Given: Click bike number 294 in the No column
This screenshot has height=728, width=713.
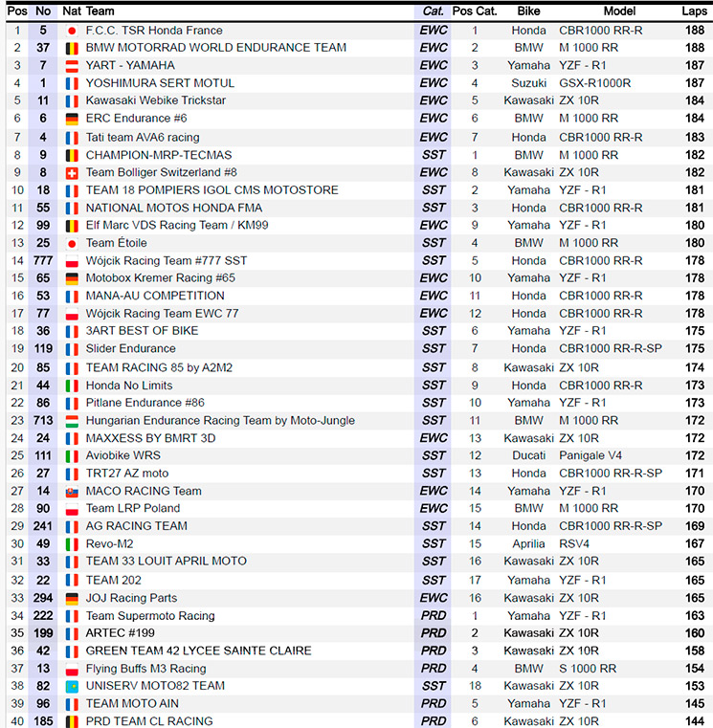Looking at the screenshot, I should [43, 598].
